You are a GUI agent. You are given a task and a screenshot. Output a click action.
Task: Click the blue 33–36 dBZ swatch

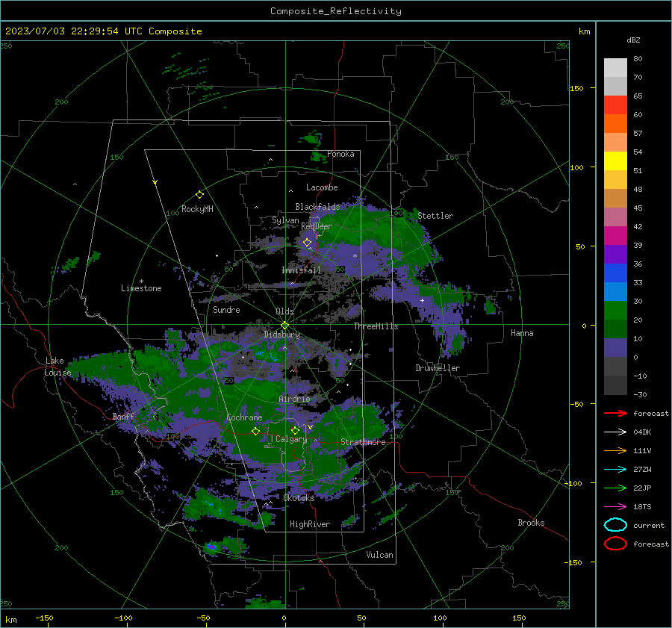615,273
